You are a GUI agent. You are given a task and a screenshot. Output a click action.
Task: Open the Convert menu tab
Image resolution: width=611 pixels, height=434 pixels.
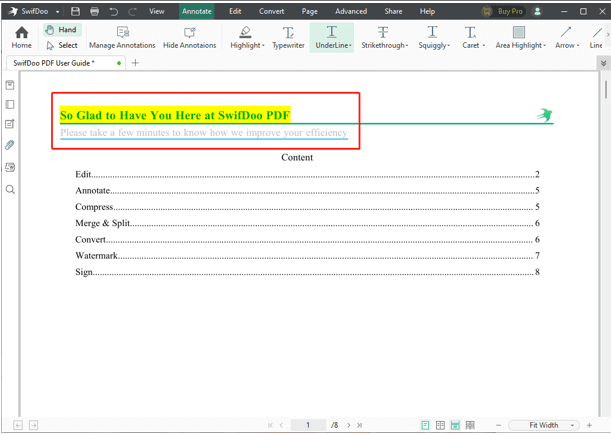271,11
